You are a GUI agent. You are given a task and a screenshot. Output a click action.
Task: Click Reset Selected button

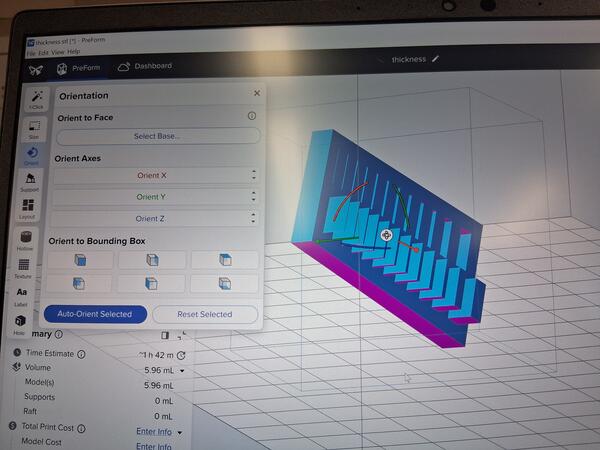pyautogui.click(x=205, y=314)
